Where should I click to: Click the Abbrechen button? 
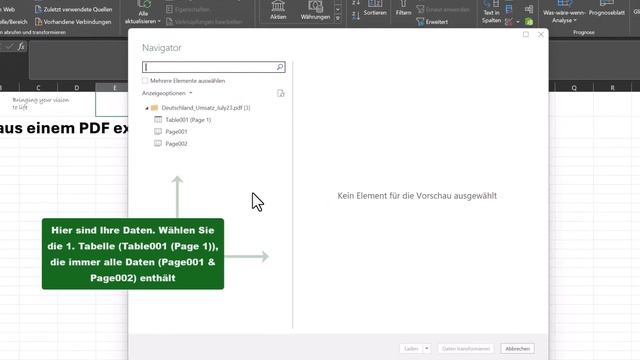pos(518,349)
